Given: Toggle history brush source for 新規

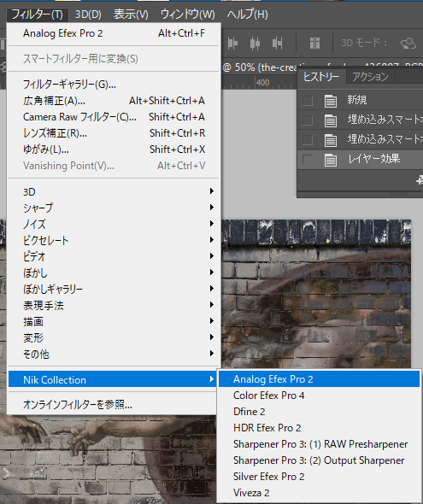Looking at the screenshot, I should tap(308, 101).
